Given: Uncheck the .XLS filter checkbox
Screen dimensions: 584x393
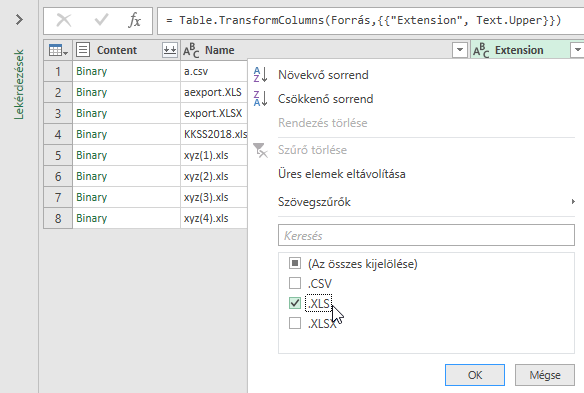Looking at the screenshot, I should click(295, 303).
